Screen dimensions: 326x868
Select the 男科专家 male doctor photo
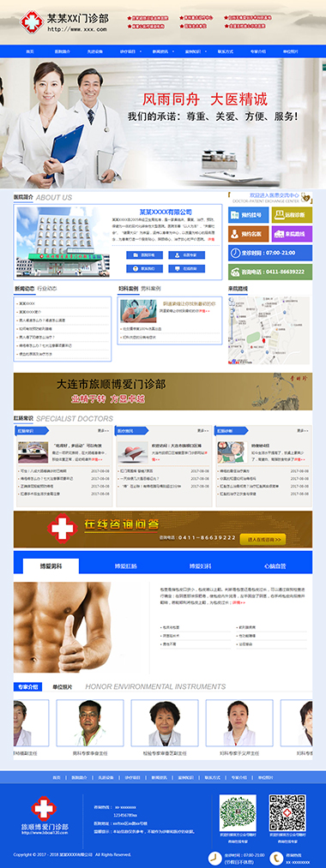(x=89, y=723)
